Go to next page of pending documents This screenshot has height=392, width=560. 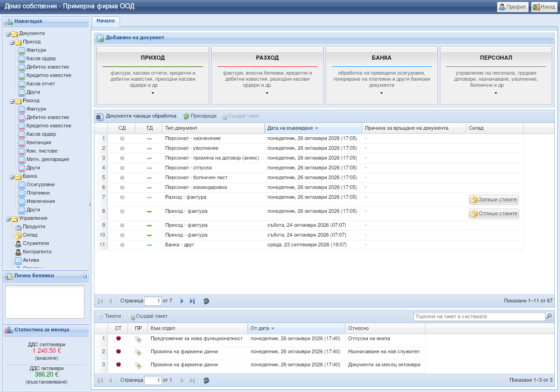[182, 301]
